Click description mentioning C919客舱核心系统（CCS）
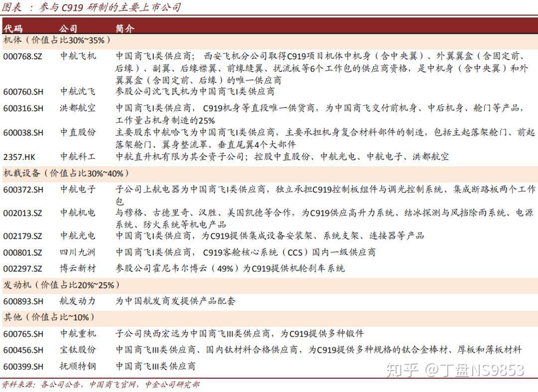This screenshot has height=392, width=538. (245, 252)
